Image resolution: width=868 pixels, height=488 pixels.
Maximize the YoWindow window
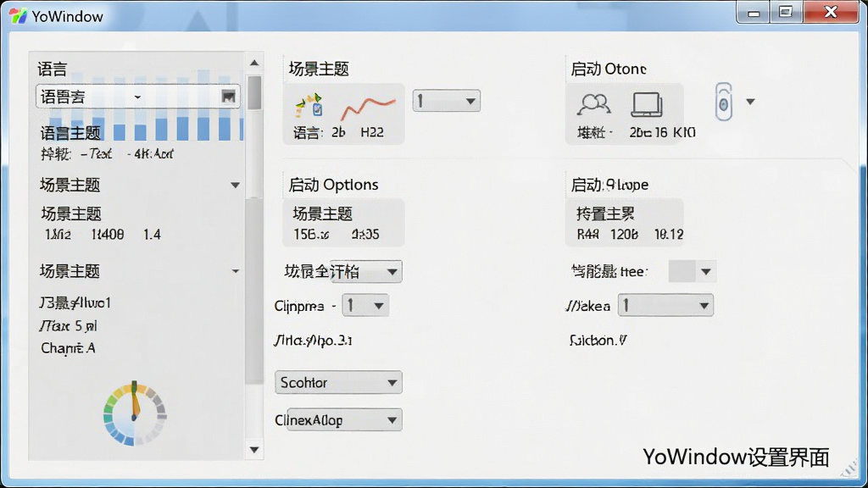786,12
